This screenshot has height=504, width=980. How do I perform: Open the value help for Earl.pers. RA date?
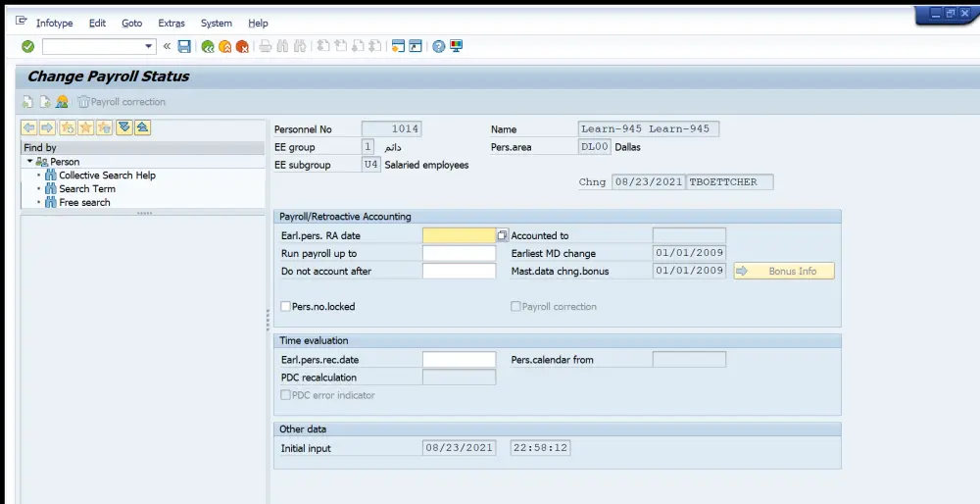502,235
